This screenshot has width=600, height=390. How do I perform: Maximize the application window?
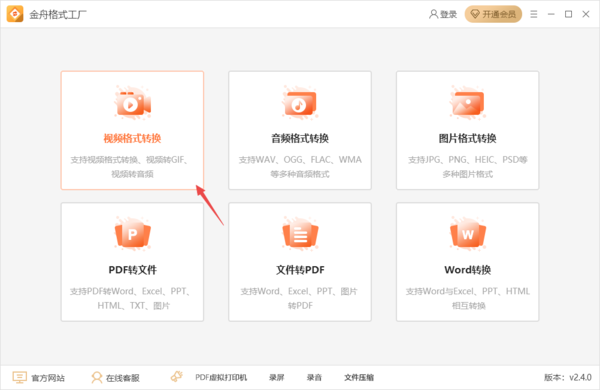click(x=568, y=14)
